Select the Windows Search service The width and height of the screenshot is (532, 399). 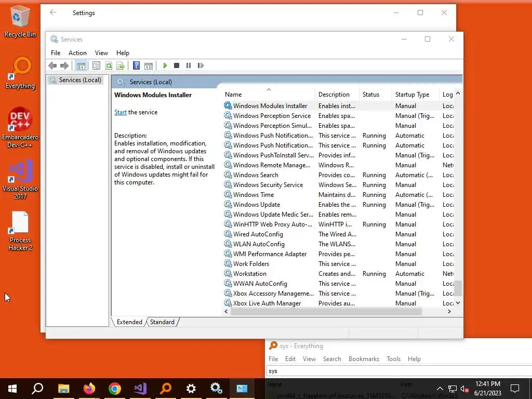click(339, 175)
